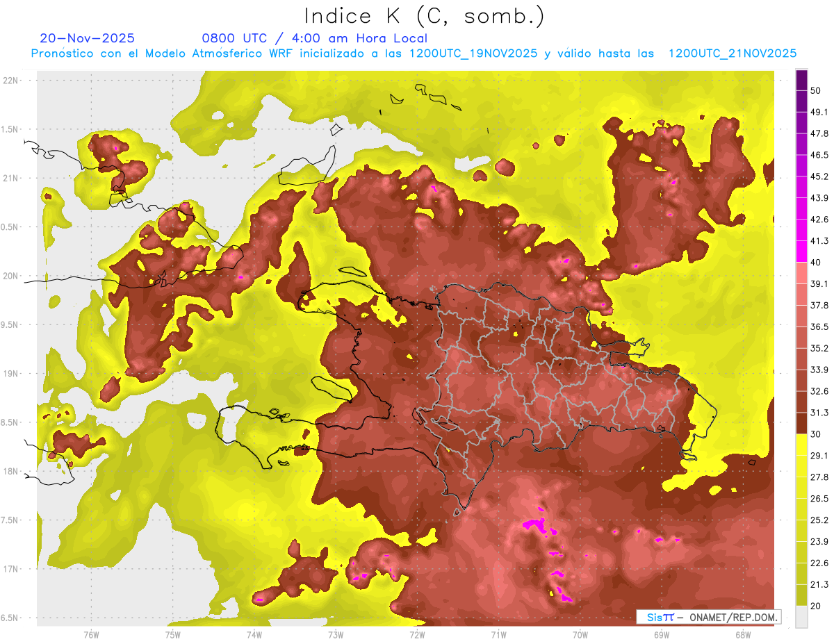This screenshot has width=834, height=644.
Task: Click the "73W" longitude label
Action: pos(336,634)
